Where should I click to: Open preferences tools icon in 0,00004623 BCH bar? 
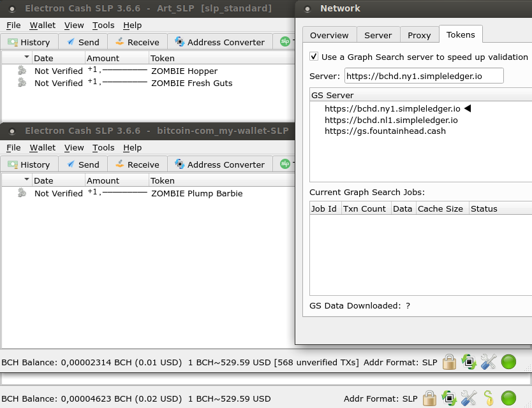tap(469, 398)
